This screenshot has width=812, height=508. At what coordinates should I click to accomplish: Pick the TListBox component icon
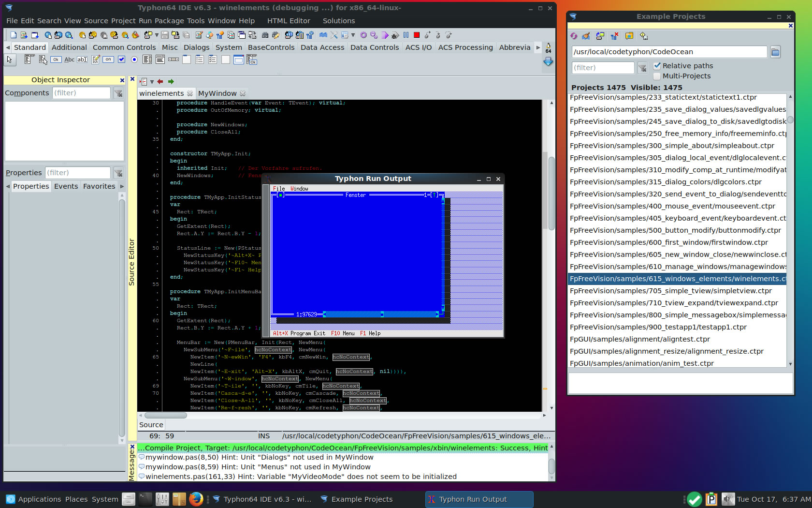coord(147,60)
